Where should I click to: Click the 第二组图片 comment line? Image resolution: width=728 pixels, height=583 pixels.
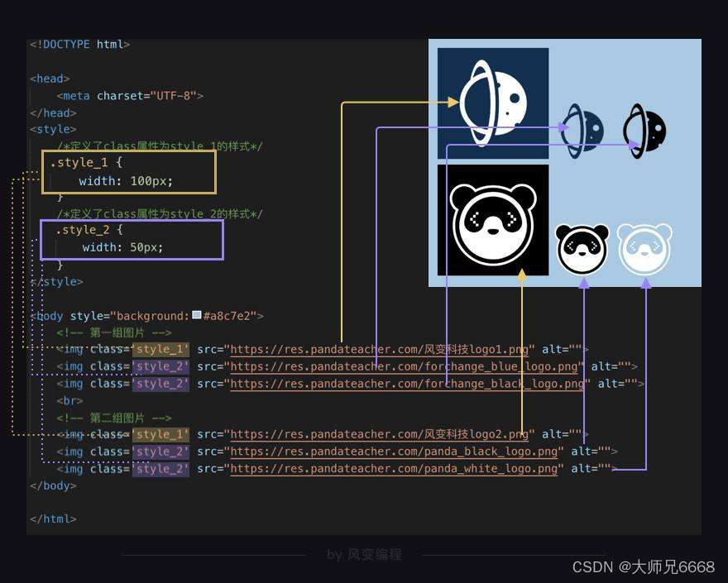114,418
